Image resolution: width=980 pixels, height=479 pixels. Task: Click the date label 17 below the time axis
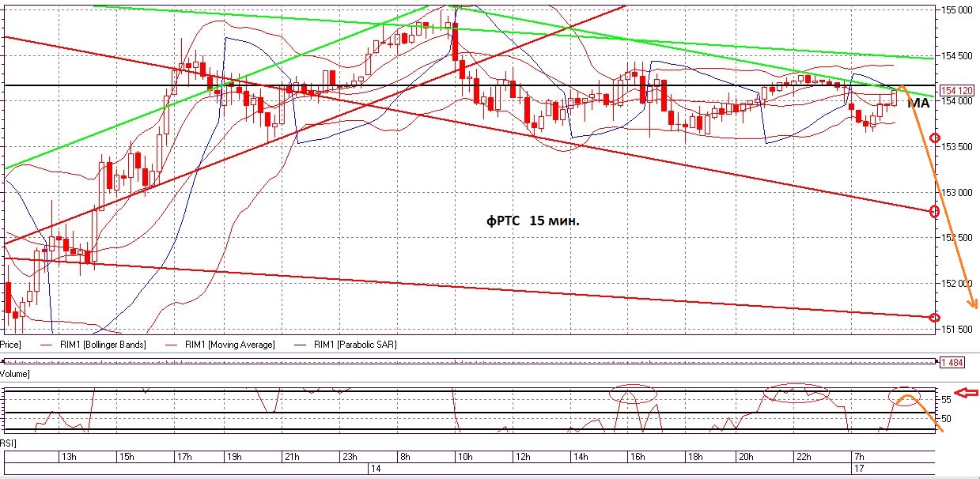coord(859,468)
